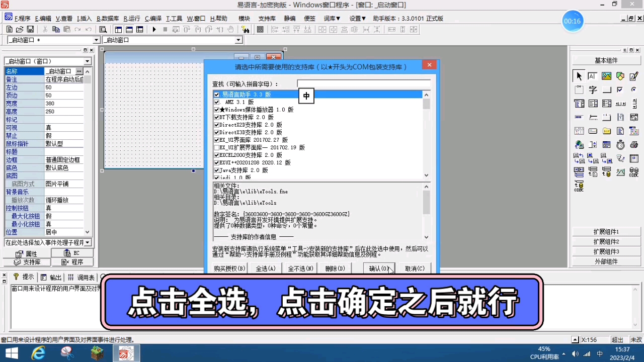The width and height of the screenshot is (644, 362).
Task: Click the Run (play) toolbar icon
Action: point(154,30)
